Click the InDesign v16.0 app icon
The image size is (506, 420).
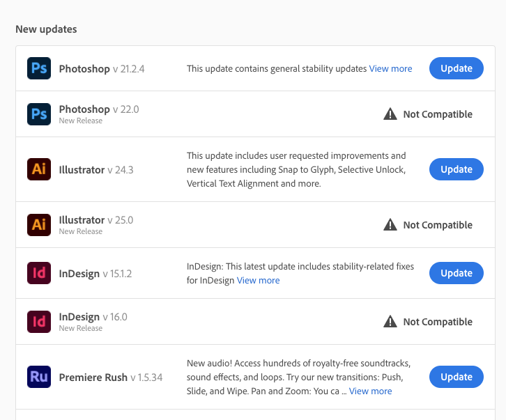point(39,321)
